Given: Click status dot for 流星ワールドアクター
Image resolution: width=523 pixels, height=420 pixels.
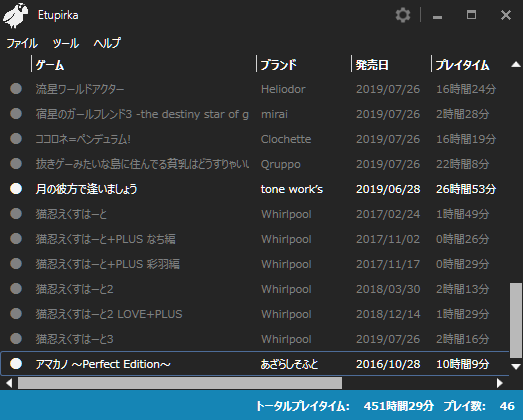Looking at the screenshot, I should point(16,89).
